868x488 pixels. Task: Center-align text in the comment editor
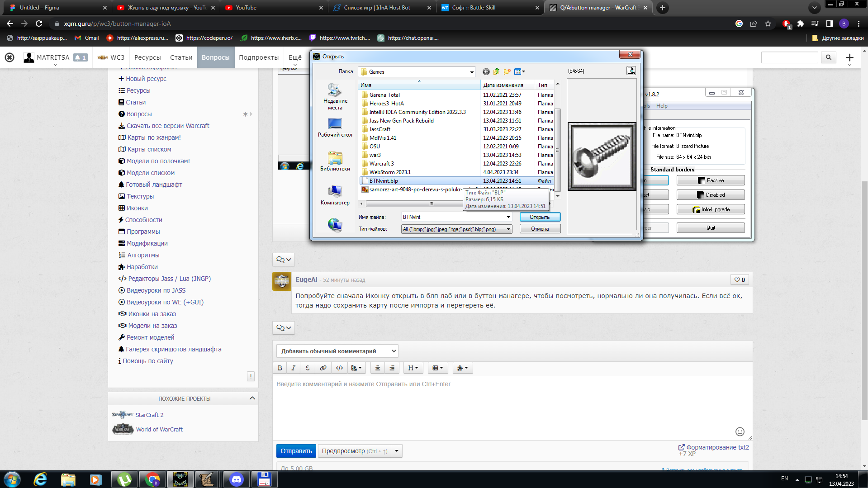pos(378,368)
